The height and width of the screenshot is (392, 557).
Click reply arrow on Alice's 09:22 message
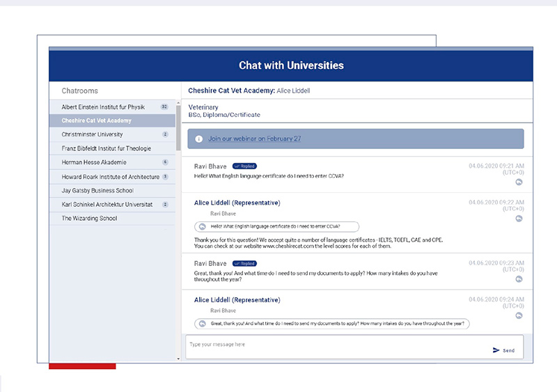[x=518, y=219]
